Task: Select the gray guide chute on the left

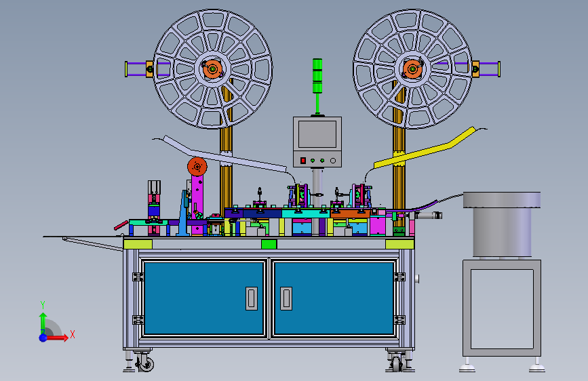Action: pos(225,154)
